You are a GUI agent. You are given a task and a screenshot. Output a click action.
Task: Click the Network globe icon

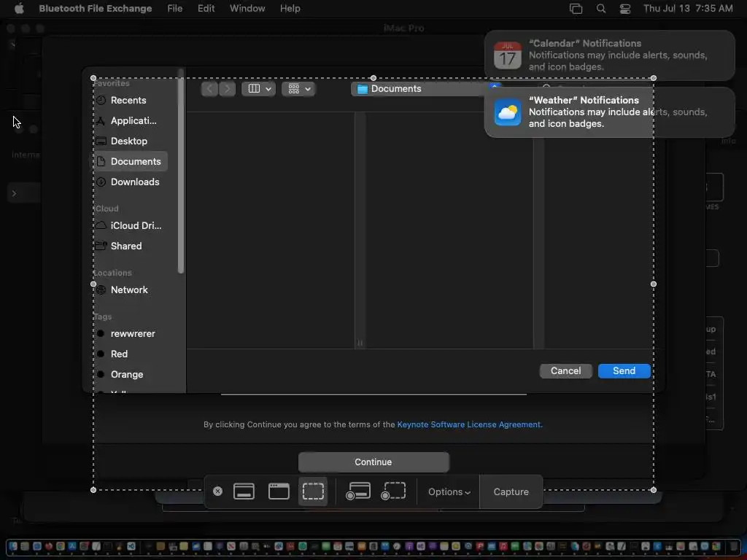click(101, 290)
